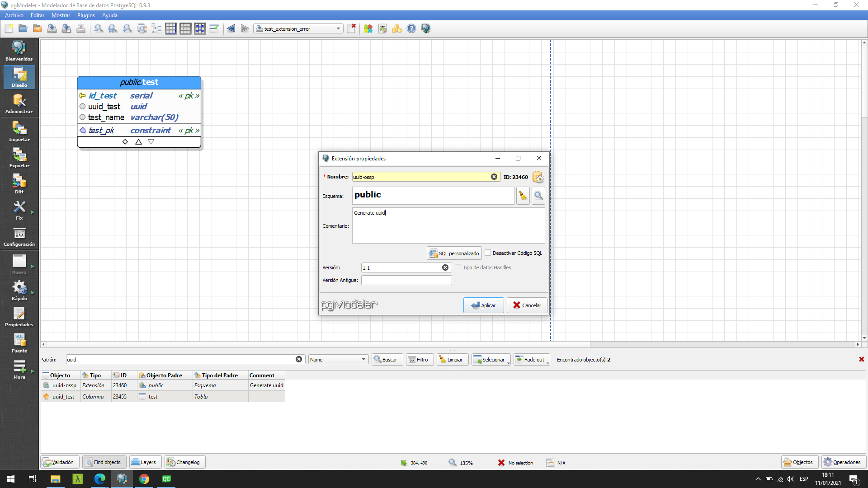Click the Diff tool in the sidebar
868x488 pixels.
click(x=19, y=183)
